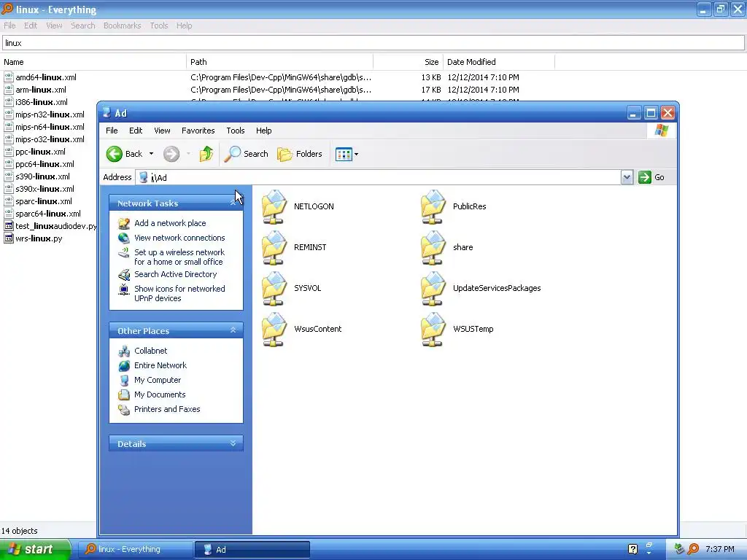Open NETLOGON network share icon
The image size is (747, 560).
(x=274, y=206)
